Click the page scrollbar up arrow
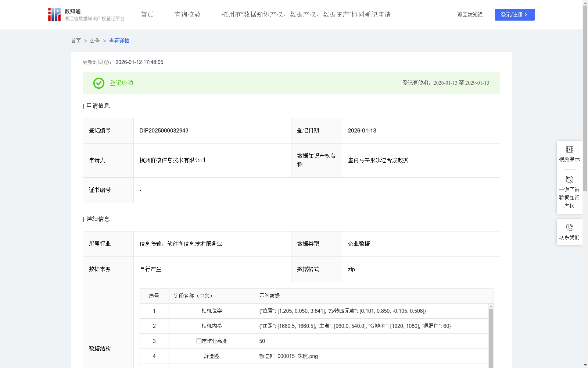 585,2
